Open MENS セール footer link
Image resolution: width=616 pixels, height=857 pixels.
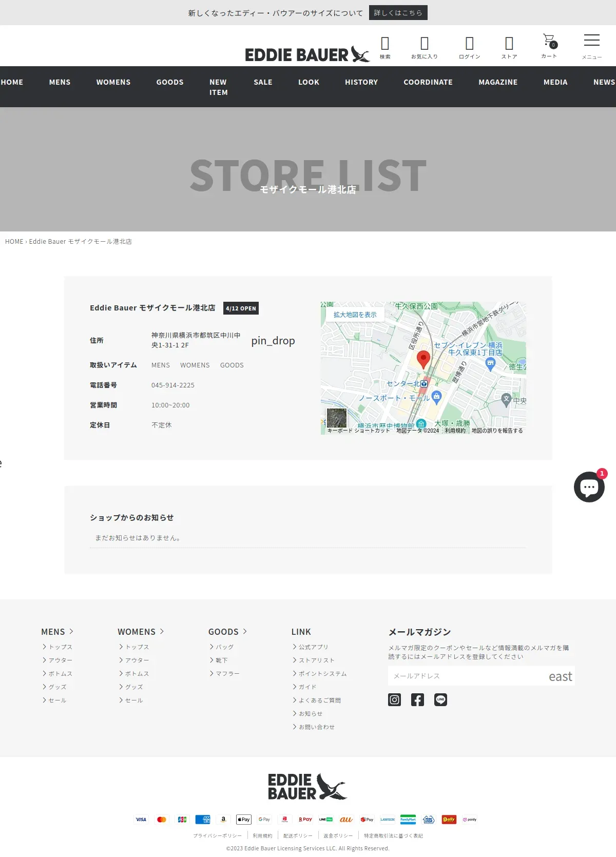[x=54, y=700]
